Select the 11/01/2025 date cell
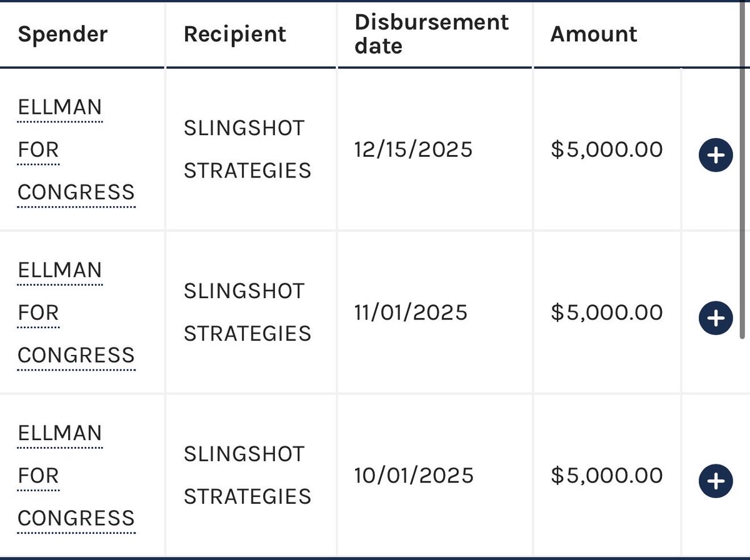Image resolution: width=750 pixels, height=560 pixels. 411,312
